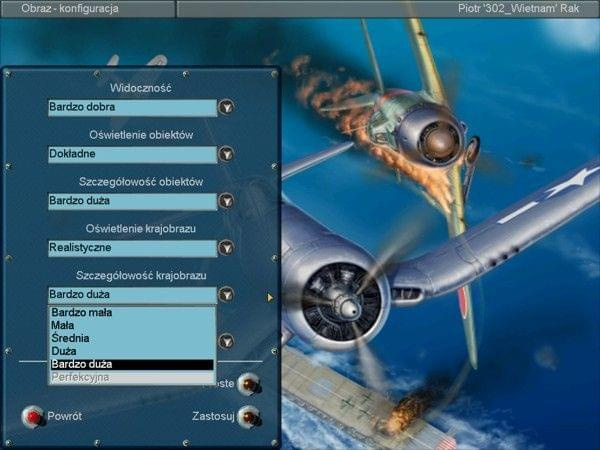The width and height of the screenshot is (600, 450).
Task: Select Średnia from the landscape detail list
Action: tap(132, 338)
